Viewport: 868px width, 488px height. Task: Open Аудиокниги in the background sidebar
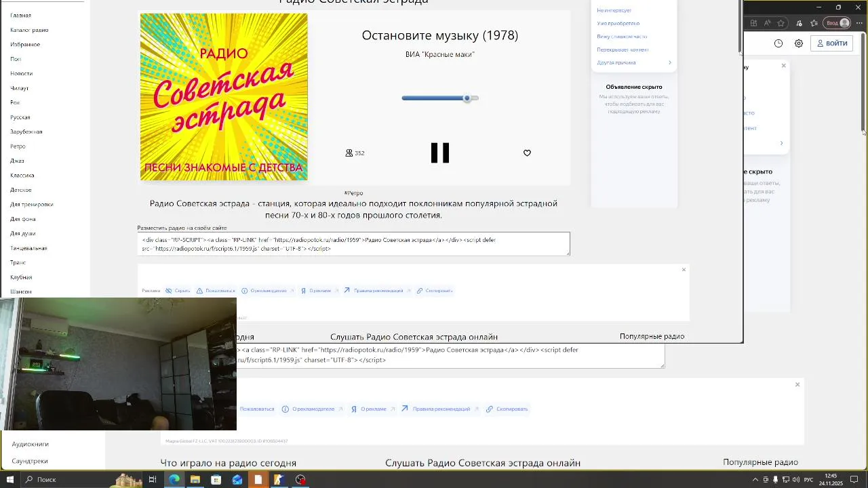click(30, 444)
